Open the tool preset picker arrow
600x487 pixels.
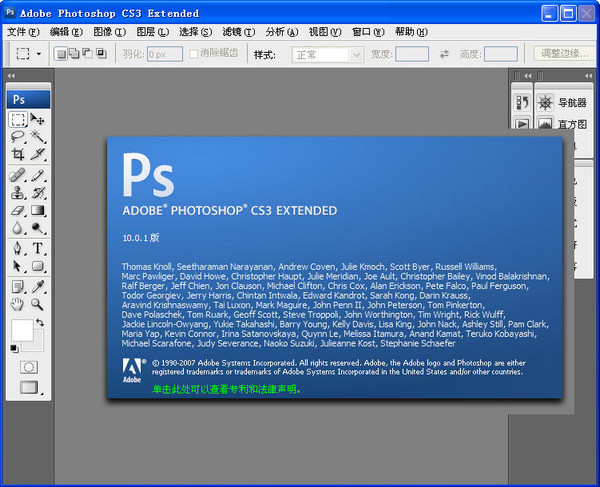(38, 54)
